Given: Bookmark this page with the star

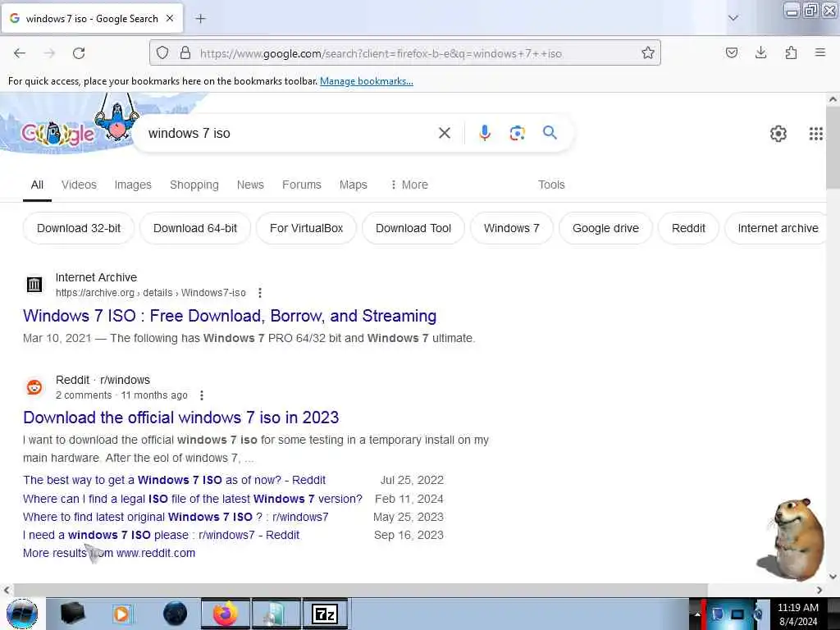Looking at the screenshot, I should (x=648, y=52).
